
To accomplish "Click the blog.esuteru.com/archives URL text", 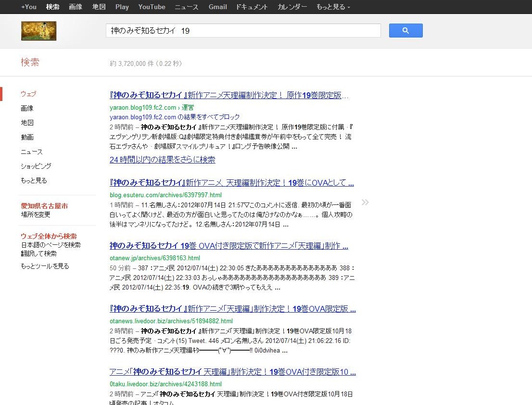I will [165, 195].
